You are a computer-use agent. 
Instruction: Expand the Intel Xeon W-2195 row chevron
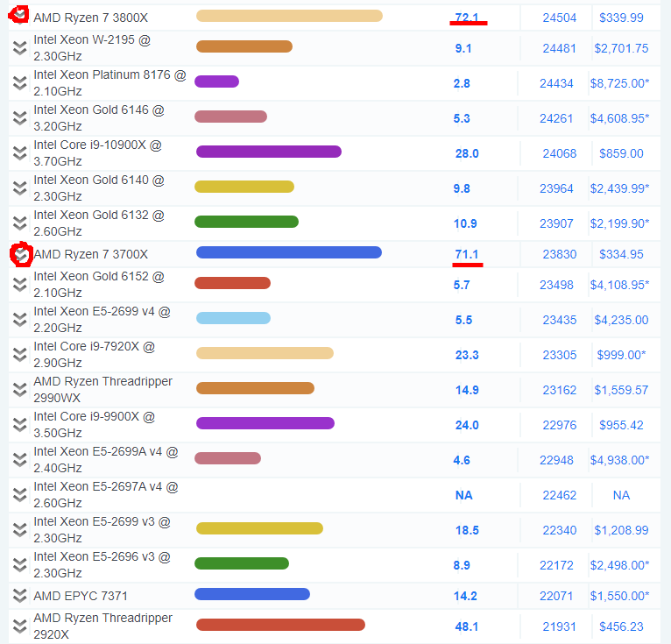(19, 48)
